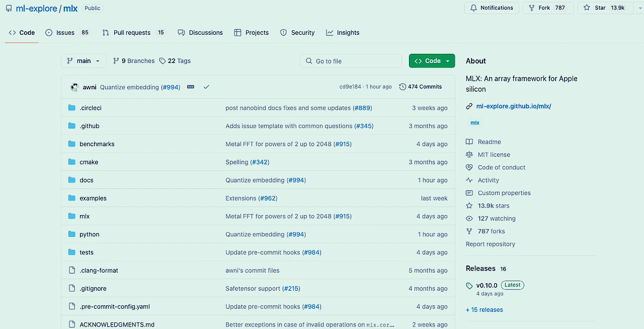View the 22 Tags link
Image resolution: width=644 pixels, height=329 pixels.
click(175, 61)
